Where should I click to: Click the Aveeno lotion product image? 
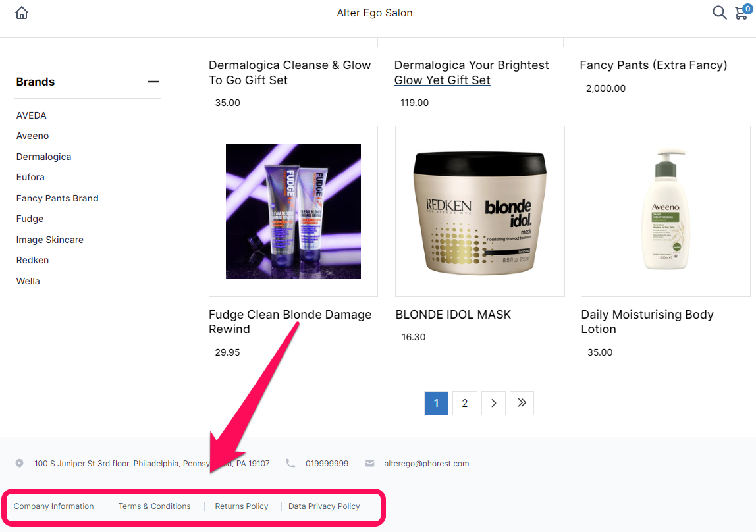(666, 210)
